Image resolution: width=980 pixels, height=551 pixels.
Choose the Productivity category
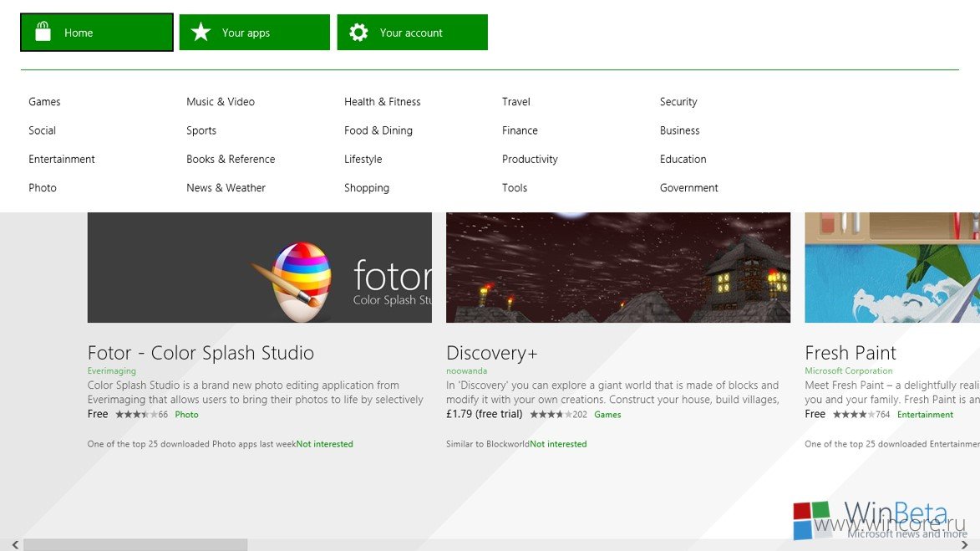click(530, 159)
